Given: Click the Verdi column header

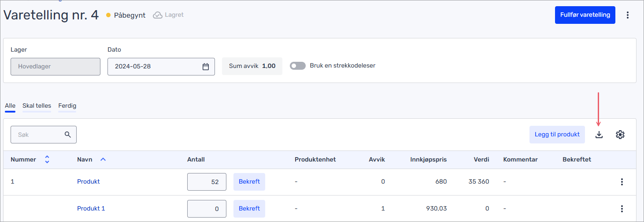Looking at the screenshot, I should (x=481, y=160).
